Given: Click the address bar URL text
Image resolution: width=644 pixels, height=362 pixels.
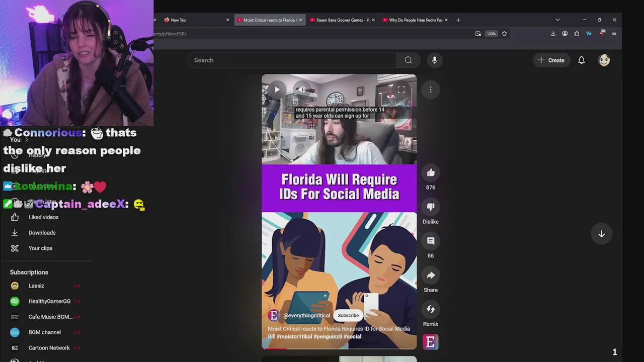Looking at the screenshot, I should click(x=170, y=34).
